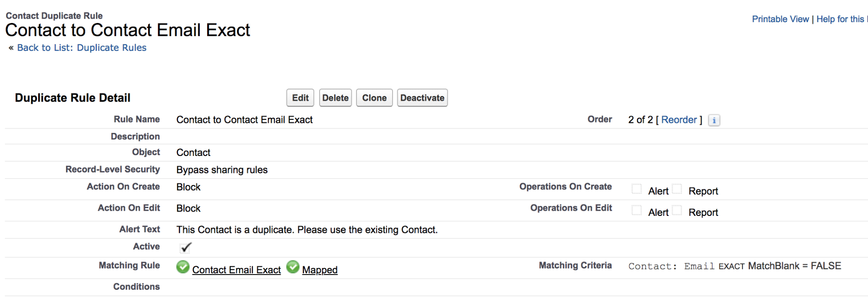Click the Matching Criteria text
868x298 pixels.
pos(735,266)
